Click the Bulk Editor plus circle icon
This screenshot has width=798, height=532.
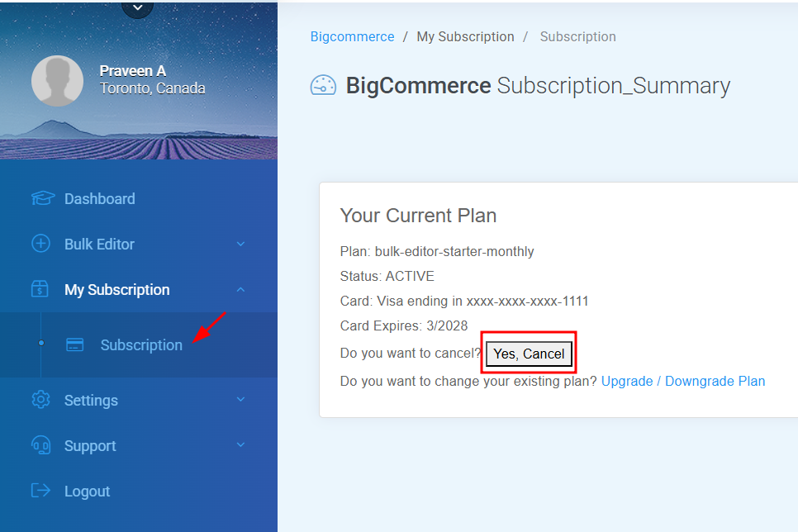pos(40,244)
